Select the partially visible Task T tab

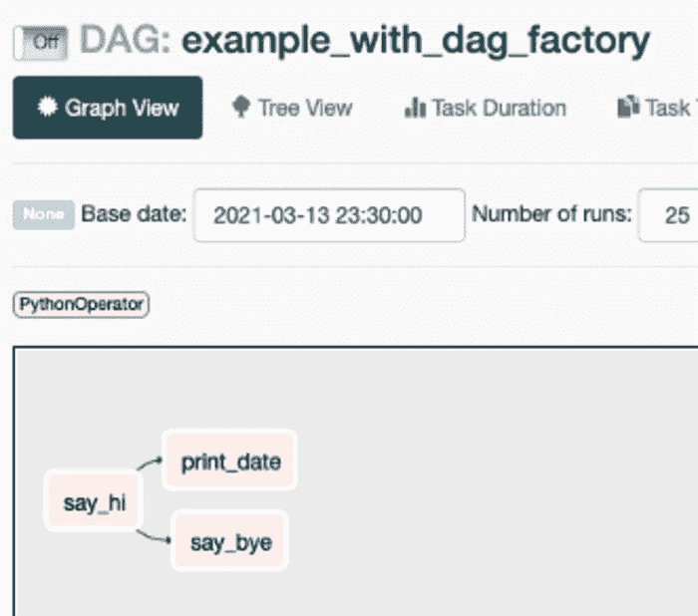[668, 108]
